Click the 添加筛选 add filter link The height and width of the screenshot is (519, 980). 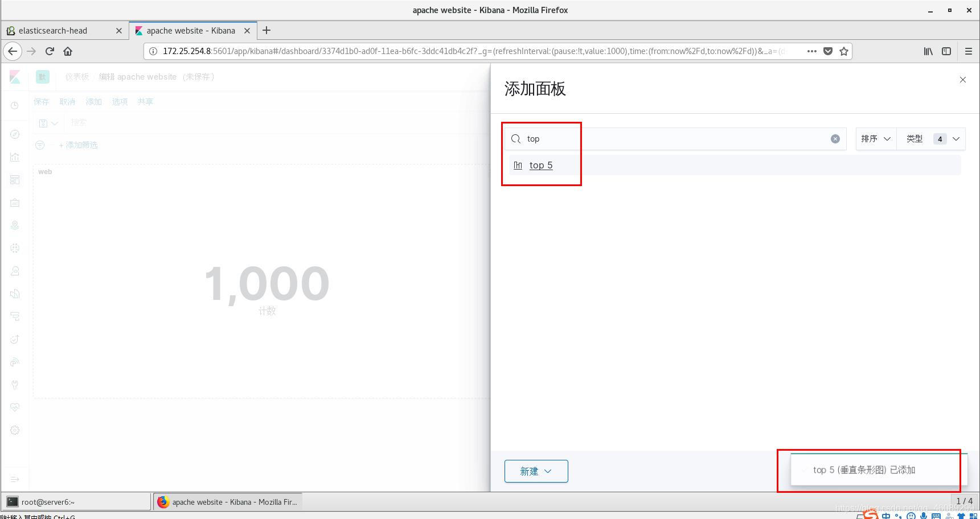(x=79, y=145)
